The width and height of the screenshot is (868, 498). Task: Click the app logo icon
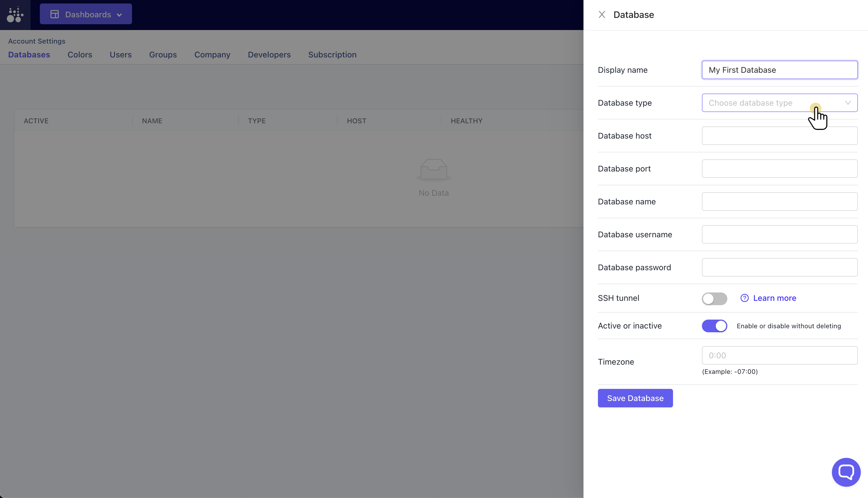(15, 15)
